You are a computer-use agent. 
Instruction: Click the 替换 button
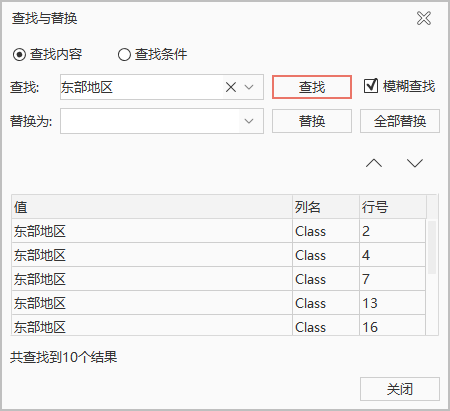click(312, 121)
